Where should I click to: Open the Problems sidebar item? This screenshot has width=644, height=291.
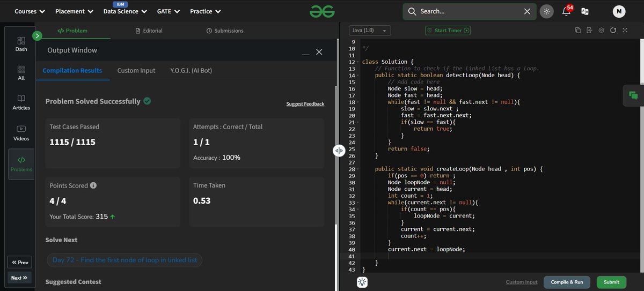pos(21,164)
